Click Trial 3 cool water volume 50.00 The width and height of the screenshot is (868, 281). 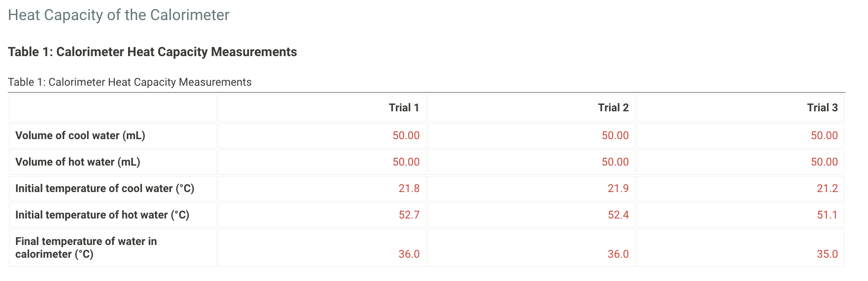point(824,135)
